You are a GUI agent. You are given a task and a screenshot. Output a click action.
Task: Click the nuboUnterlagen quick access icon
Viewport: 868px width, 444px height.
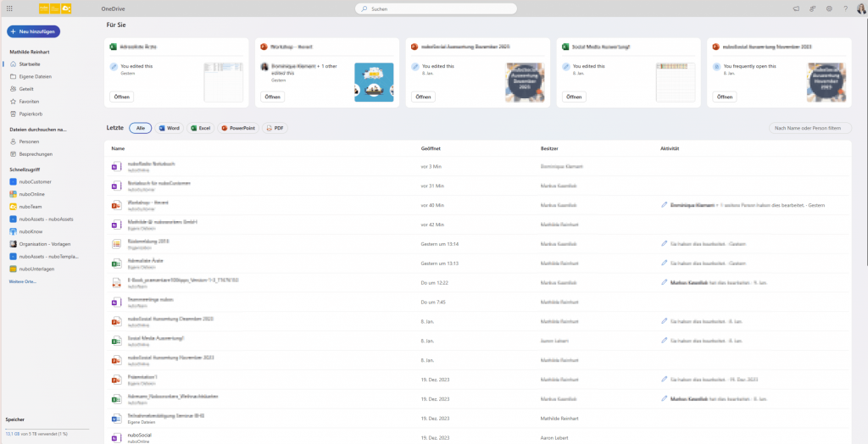pos(14,269)
